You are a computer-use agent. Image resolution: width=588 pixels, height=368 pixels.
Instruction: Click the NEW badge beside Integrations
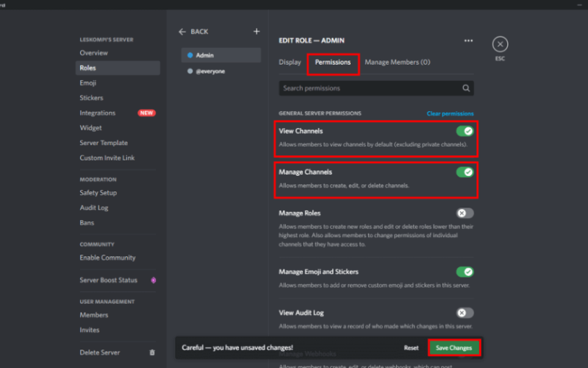[146, 113]
